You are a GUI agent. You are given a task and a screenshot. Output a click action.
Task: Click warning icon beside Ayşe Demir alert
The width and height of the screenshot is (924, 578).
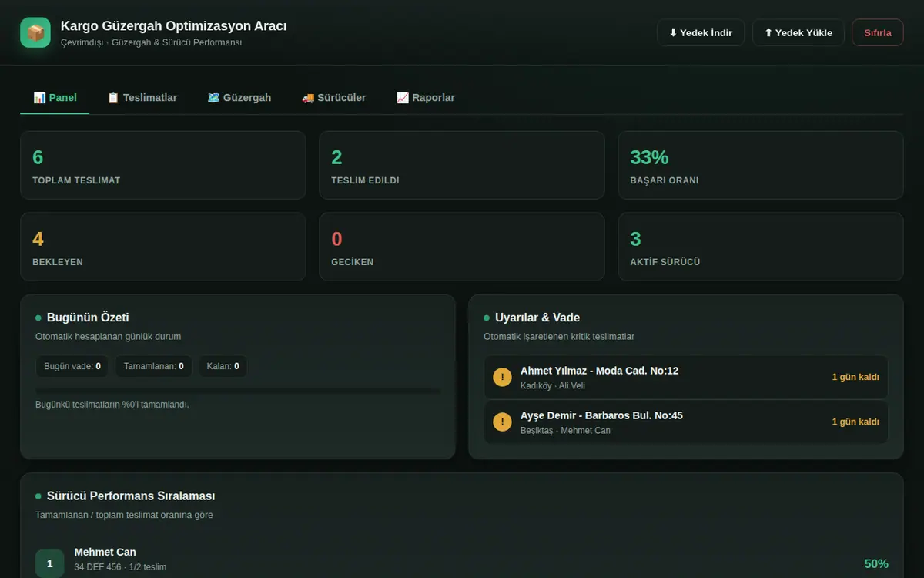tap(502, 422)
